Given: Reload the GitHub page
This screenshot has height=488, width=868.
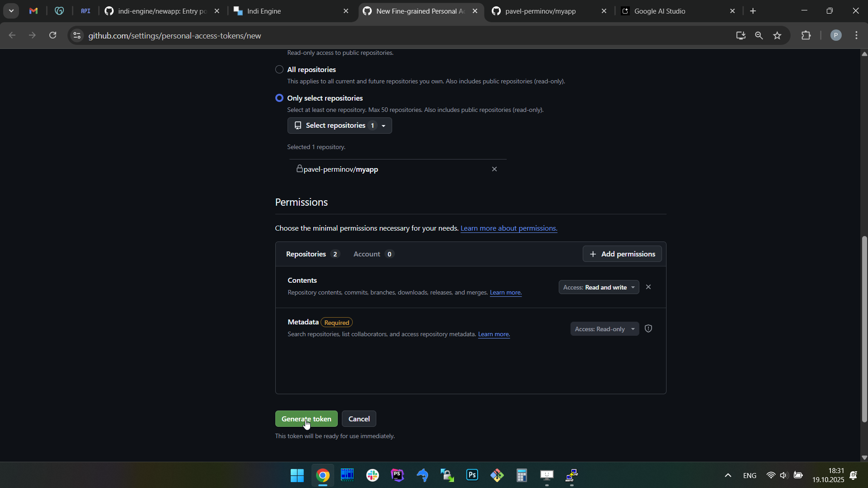Looking at the screenshot, I should point(53,36).
